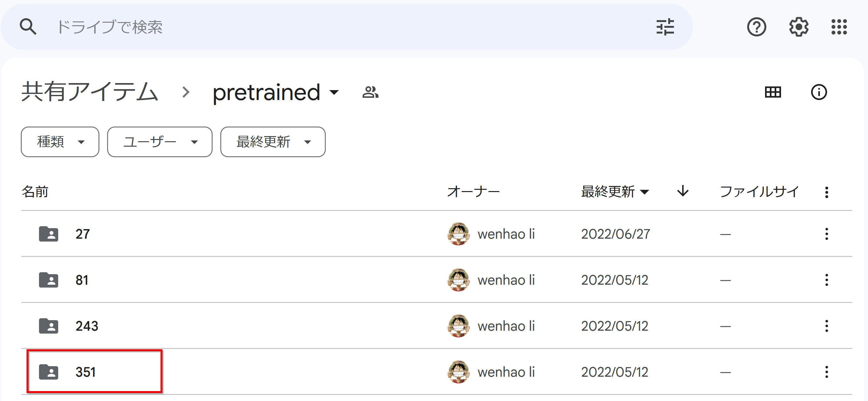Click folder icon of row 81
868x401 pixels.
click(x=49, y=280)
